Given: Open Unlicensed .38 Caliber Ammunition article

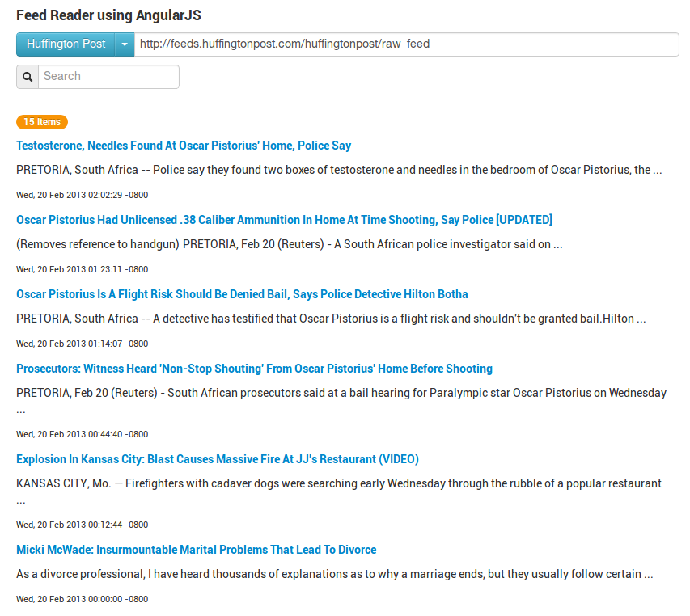Looking at the screenshot, I should (x=284, y=220).
